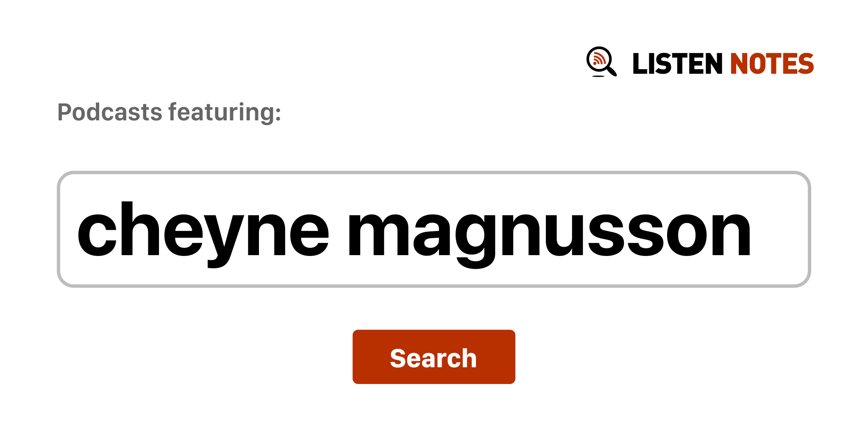The image size is (868, 434).
Task: Open homepage via black LISTEN wordmark
Action: (677, 64)
